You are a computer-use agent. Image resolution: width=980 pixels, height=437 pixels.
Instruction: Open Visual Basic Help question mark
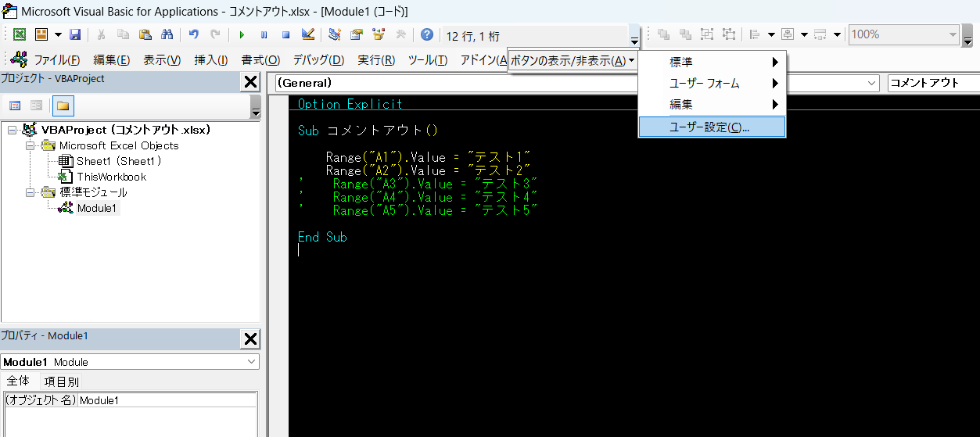pyautogui.click(x=426, y=34)
